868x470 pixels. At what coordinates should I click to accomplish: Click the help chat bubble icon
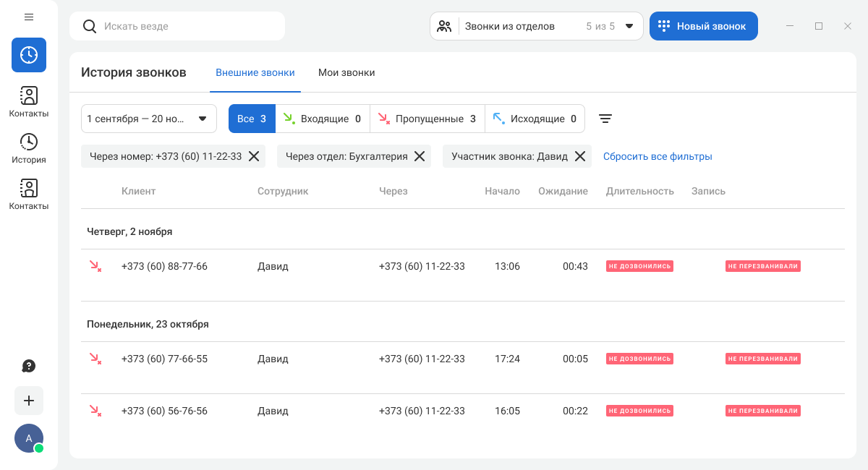pos(29,366)
